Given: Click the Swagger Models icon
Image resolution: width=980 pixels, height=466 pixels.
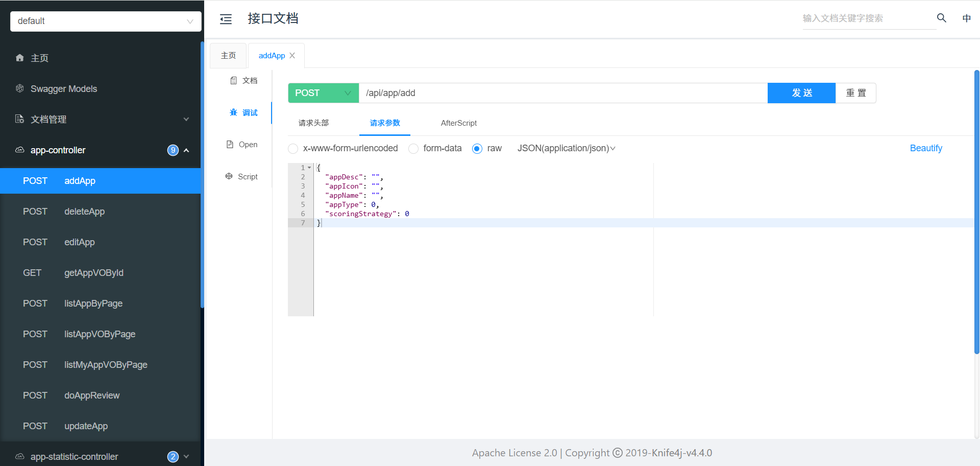Looking at the screenshot, I should (x=20, y=88).
